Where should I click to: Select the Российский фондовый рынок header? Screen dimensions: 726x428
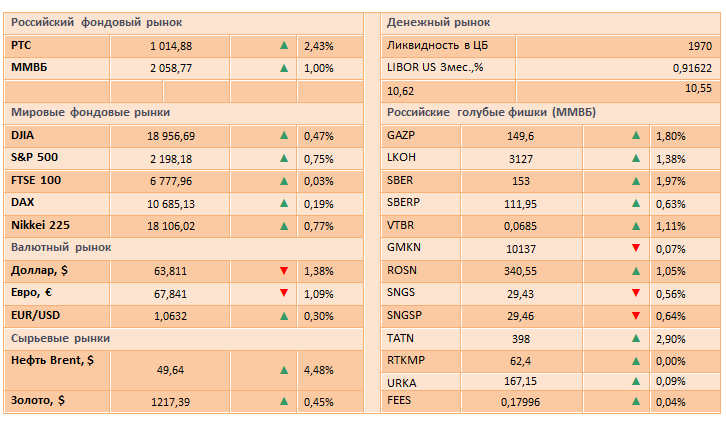(x=82, y=22)
